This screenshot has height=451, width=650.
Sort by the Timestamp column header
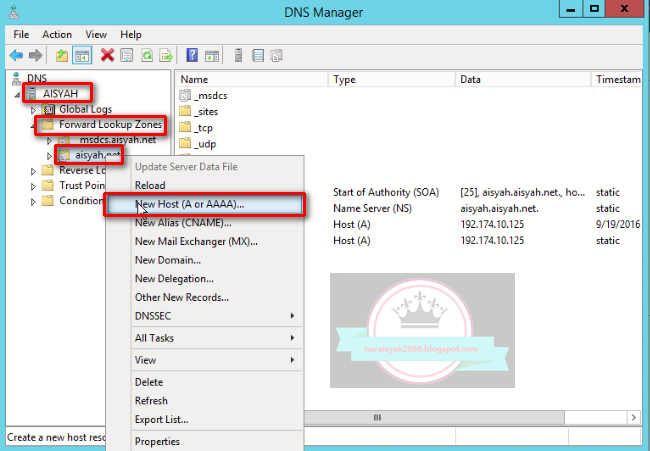(x=617, y=79)
